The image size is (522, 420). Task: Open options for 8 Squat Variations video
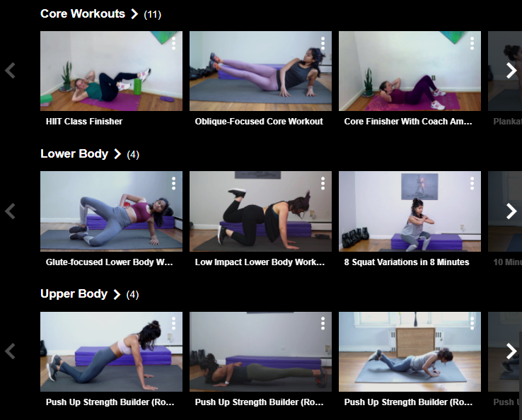tap(472, 184)
